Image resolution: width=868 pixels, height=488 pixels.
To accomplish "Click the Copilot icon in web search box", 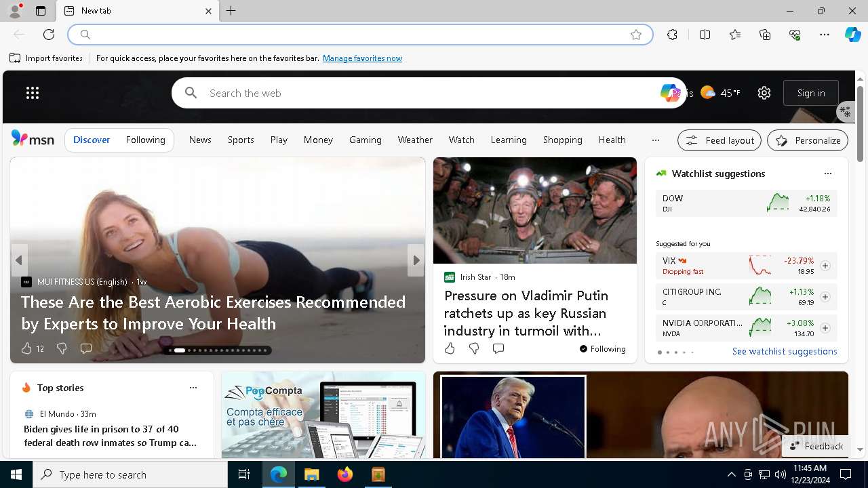I will click(x=670, y=93).
